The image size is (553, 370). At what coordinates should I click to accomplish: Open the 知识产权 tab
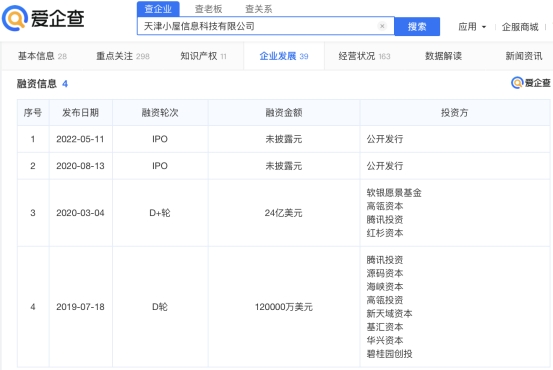pyautogui.click(x=203, y=56)
